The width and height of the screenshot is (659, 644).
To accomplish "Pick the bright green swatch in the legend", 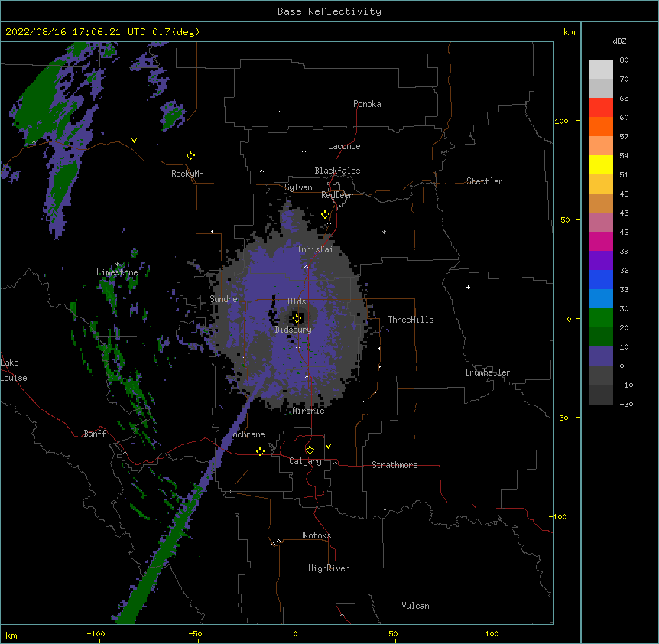I will (601, 318).
